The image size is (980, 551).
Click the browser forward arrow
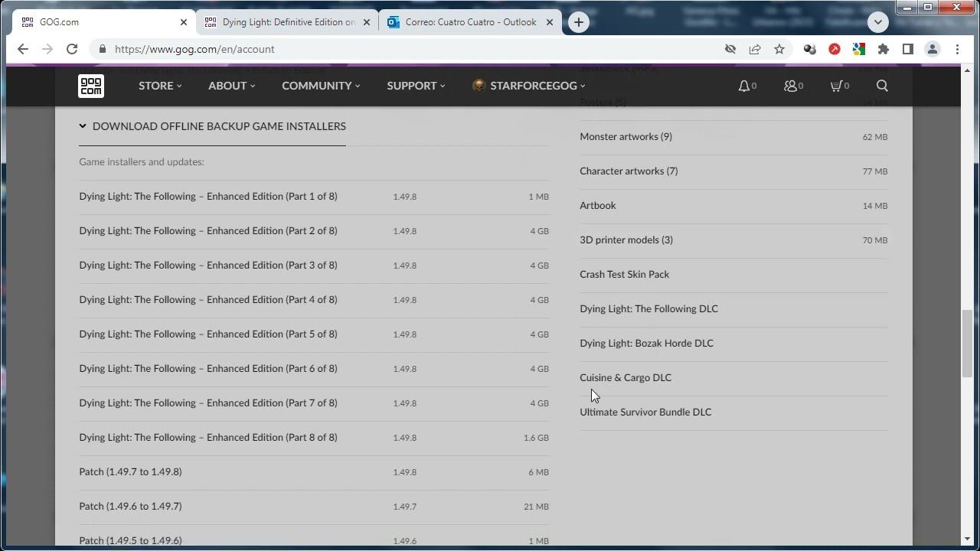click(x=47, y=49)
